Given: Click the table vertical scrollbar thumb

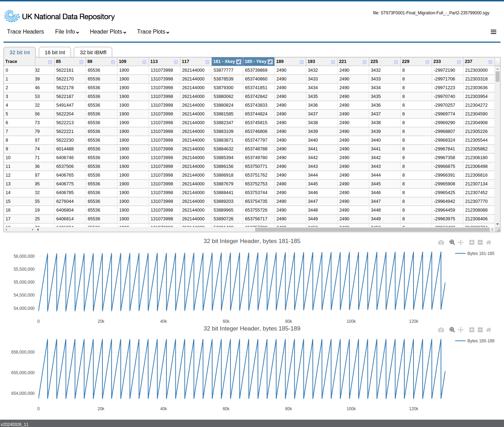Looking at the screenshot, I should (x=497, y=76).
